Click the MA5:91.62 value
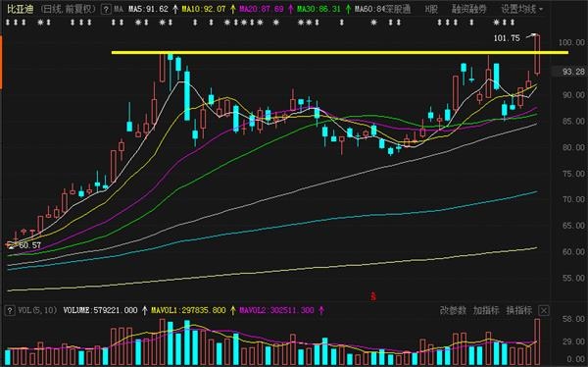Viewport: 588px width, 367px height. [149, 9]
